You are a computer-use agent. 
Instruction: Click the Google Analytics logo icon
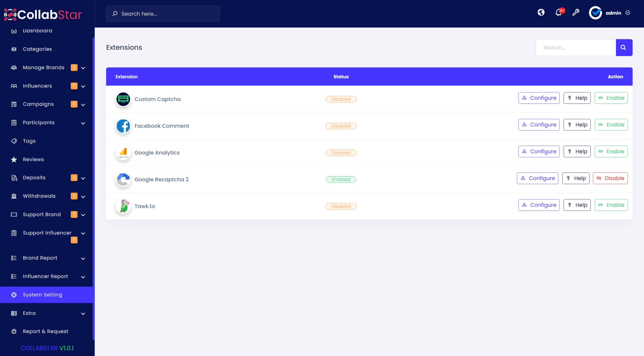tap(123, 153)
